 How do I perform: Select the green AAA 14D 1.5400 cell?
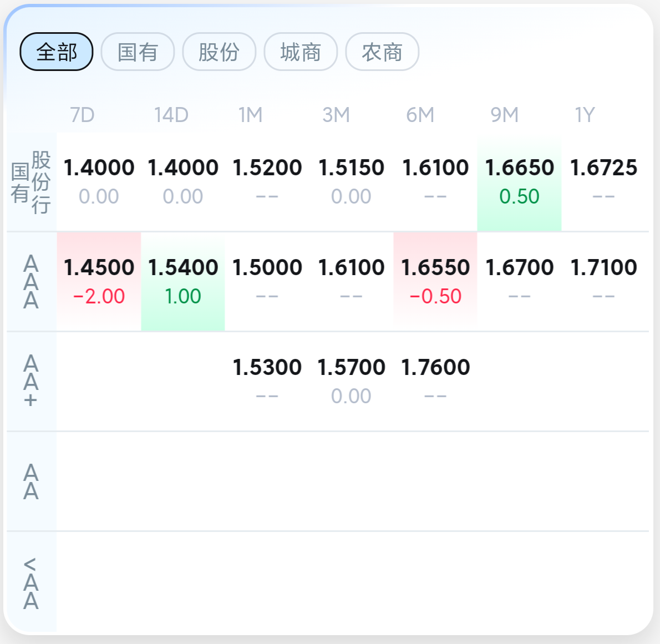point(183,282)
